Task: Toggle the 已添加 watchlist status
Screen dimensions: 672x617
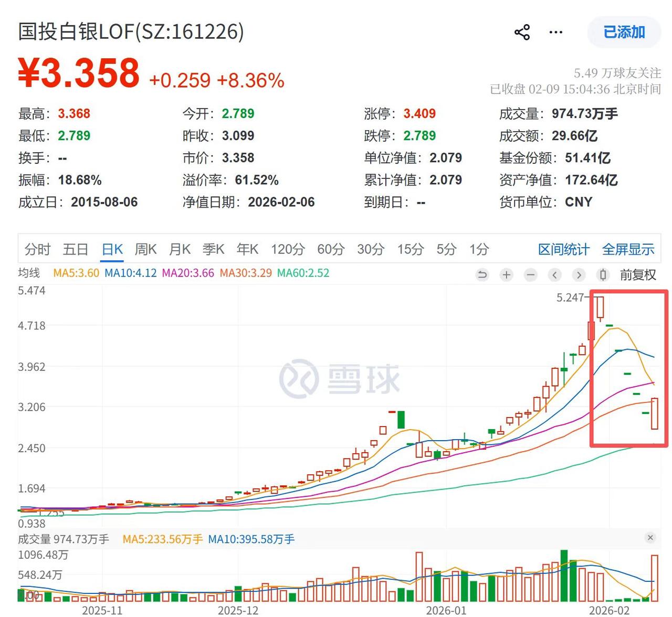Action: [624, 32]
